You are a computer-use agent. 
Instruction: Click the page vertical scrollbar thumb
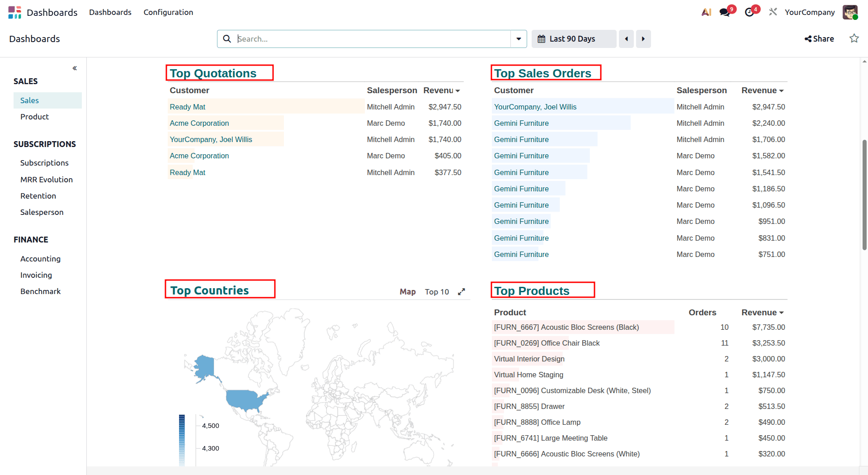point(864,195)
